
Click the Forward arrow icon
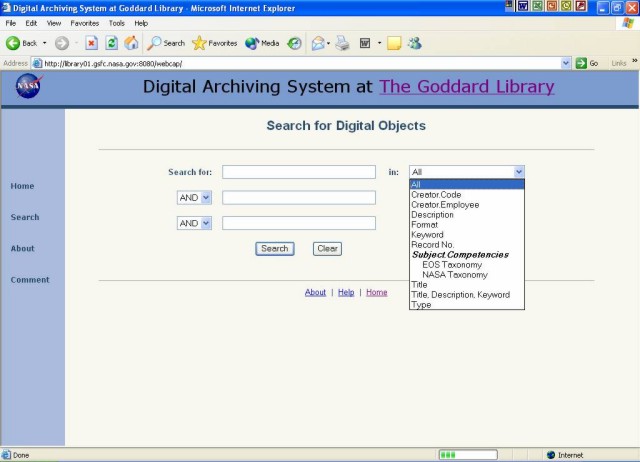pos(62,43)
